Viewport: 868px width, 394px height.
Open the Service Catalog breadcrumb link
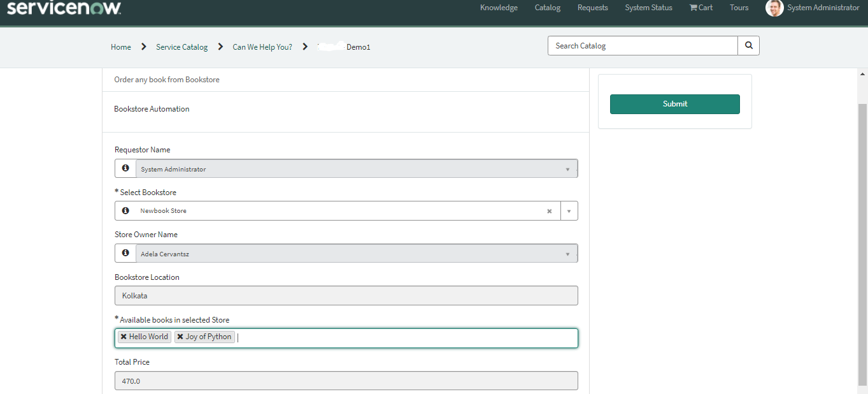pyautogui.click(x=181, y=47)
